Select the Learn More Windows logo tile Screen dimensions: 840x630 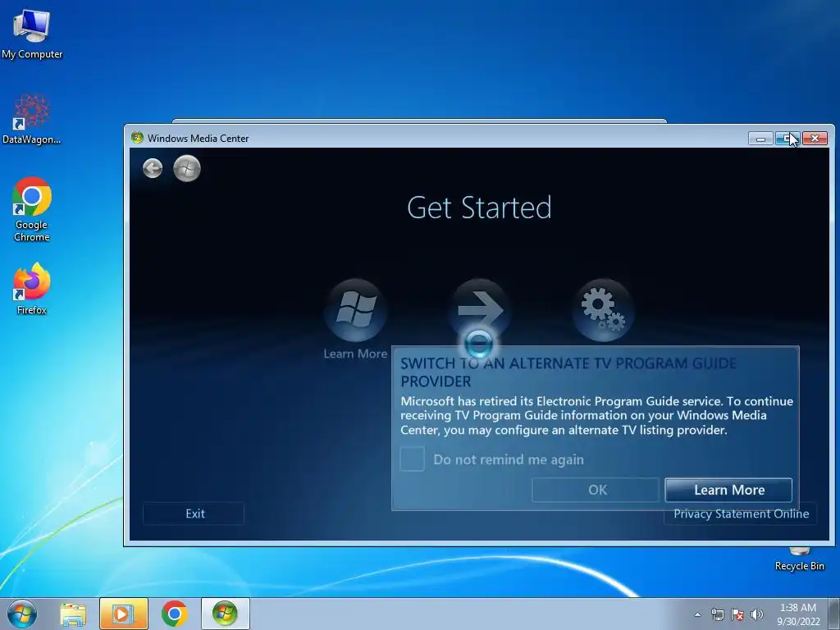click(x=355, y=309)
